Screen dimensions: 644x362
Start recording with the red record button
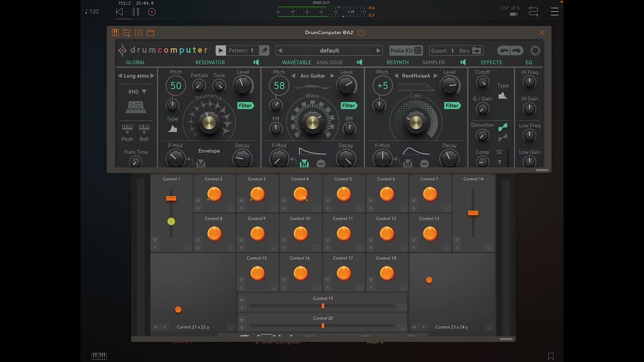tap(152, 12)
